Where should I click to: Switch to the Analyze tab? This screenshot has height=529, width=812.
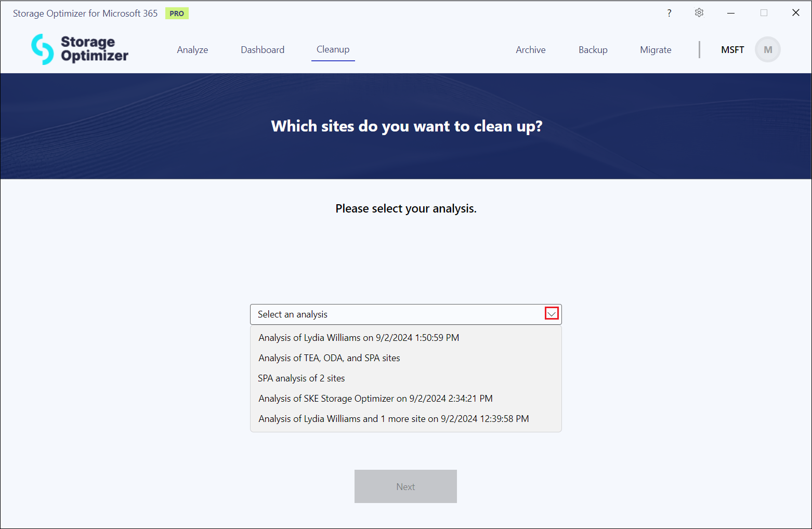192,50
